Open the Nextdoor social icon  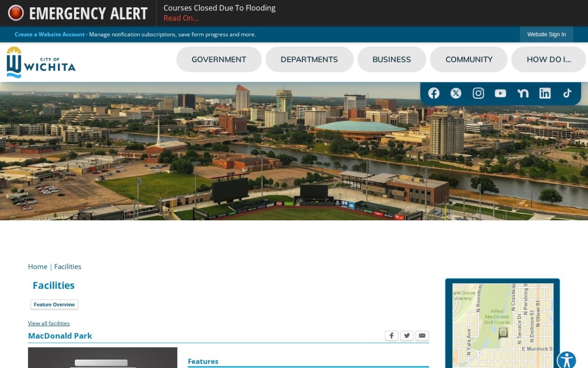523,93
